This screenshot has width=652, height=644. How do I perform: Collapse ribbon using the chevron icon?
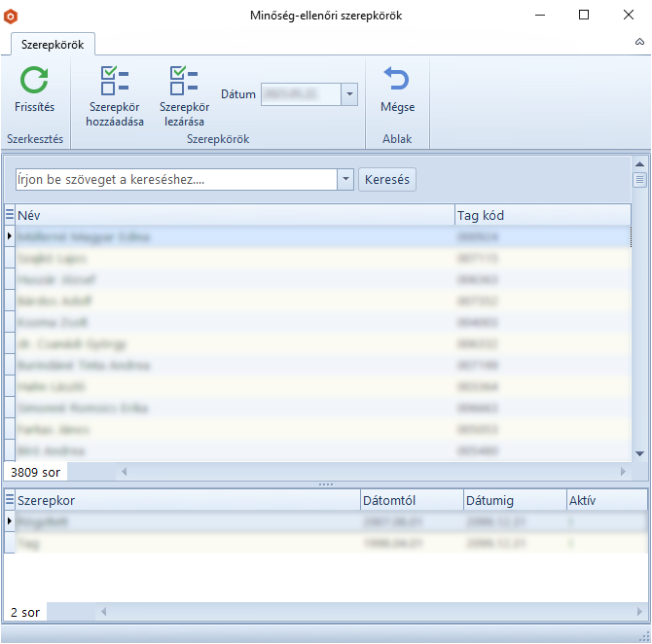639,43
